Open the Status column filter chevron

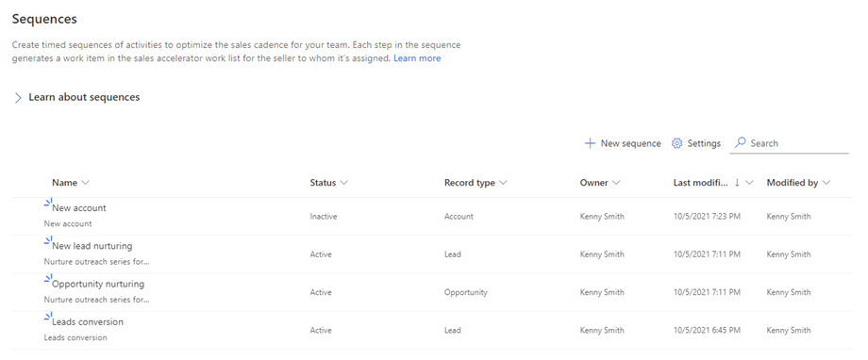[343, 183]
